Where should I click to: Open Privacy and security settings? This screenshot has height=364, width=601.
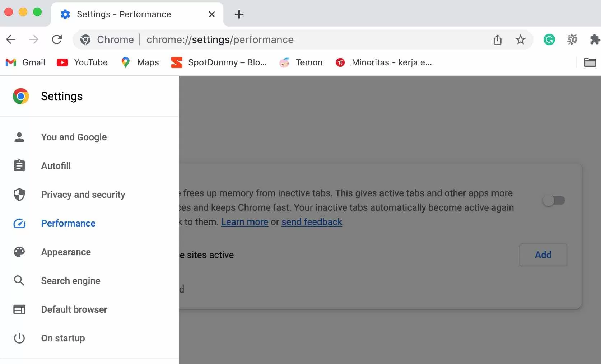(x=83, y=195)
